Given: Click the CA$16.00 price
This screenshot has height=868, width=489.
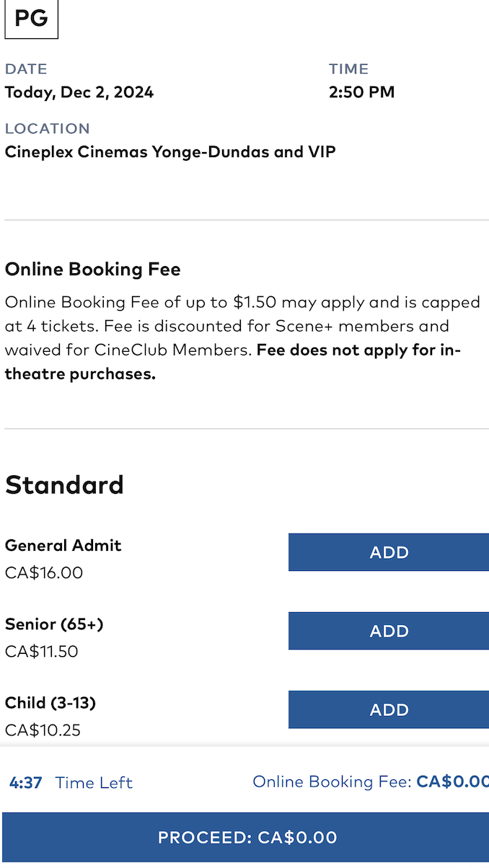Looking at the screenshot, I should [44, 573].
